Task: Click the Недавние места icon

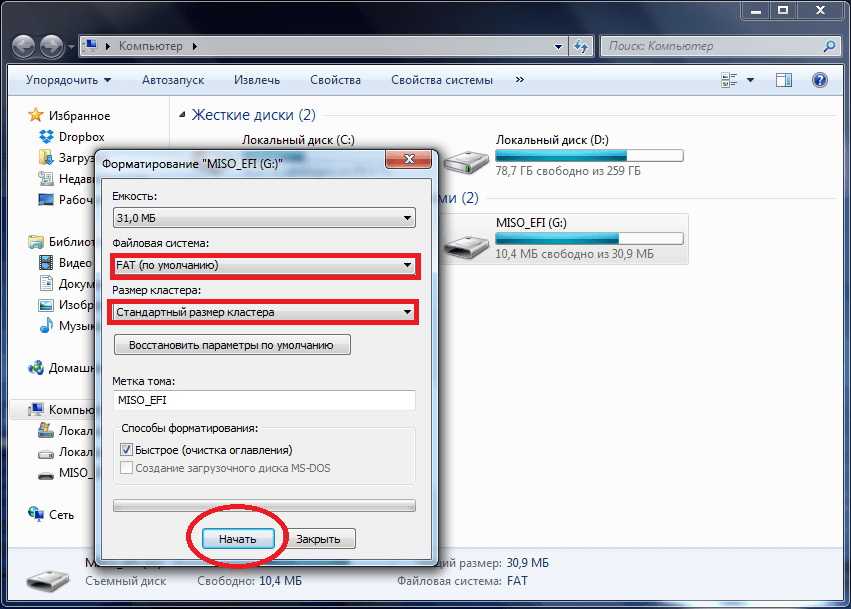Action: pos(46,179)
